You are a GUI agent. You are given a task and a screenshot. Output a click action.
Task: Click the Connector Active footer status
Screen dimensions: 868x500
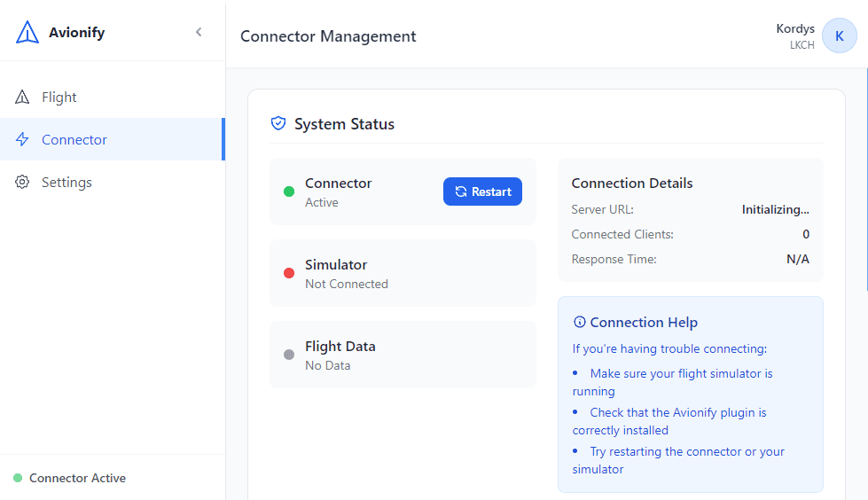click(77, 478)
